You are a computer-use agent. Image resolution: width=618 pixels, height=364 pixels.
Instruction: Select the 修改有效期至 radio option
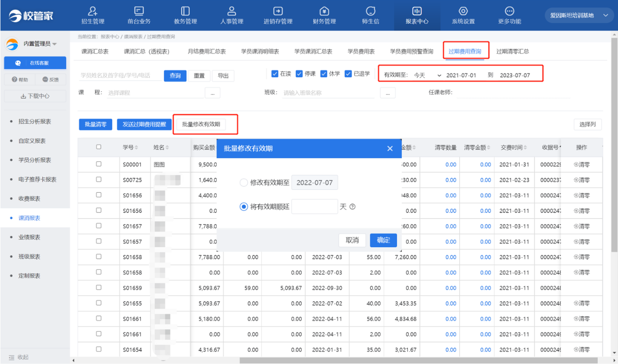click(244, 182)
